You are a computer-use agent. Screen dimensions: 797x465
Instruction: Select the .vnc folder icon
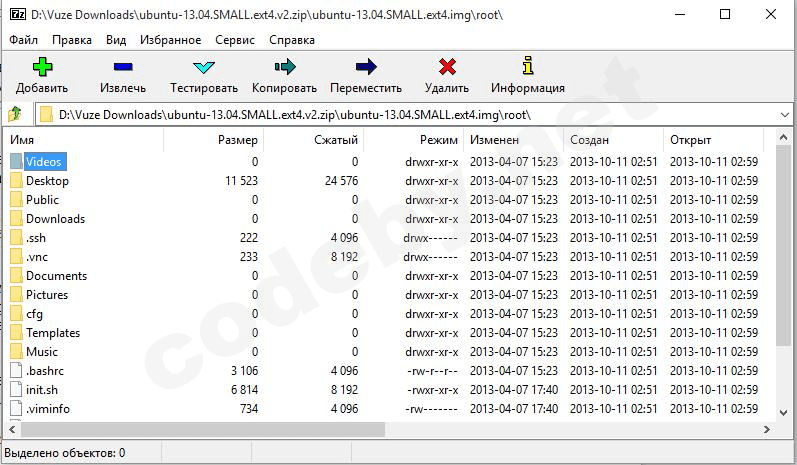(x=16, y=257)
